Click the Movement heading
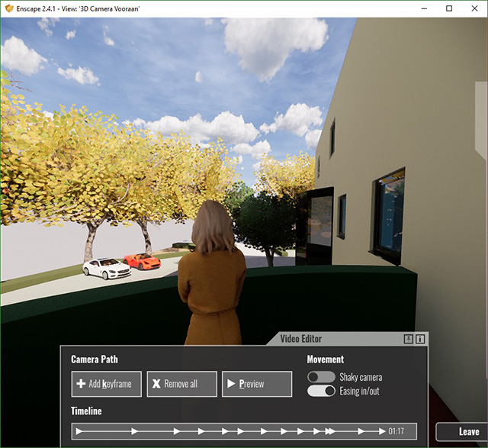Viewport: 488px width, 448px height. [326, 359]
